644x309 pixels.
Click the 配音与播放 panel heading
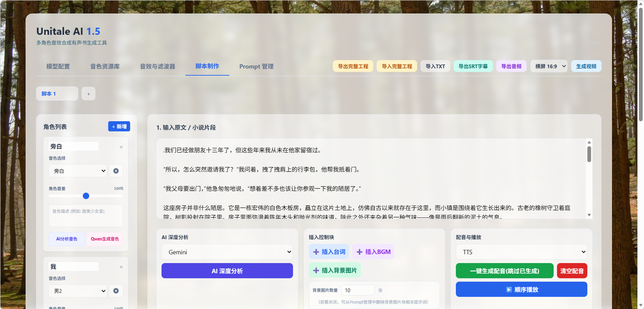tap(468, 237)
